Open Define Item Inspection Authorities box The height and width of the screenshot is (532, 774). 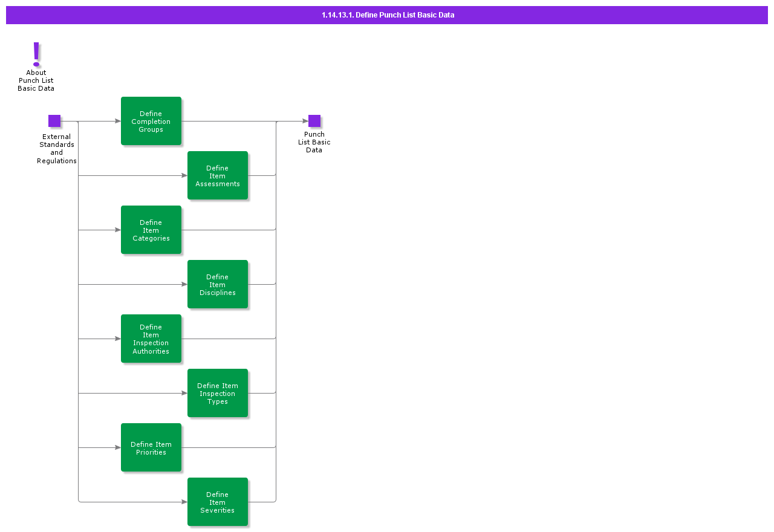click(x=151, y=339)
